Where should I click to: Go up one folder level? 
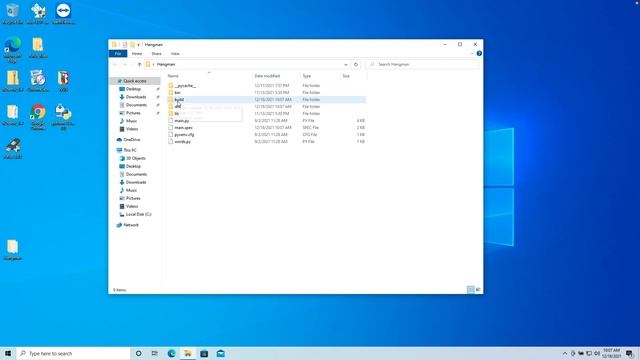point(140,64)
